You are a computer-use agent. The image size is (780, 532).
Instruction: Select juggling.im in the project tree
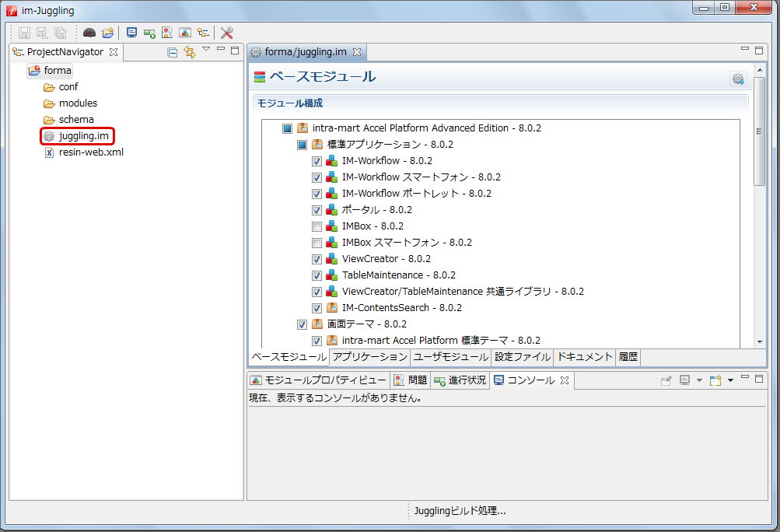click(83, 136)
